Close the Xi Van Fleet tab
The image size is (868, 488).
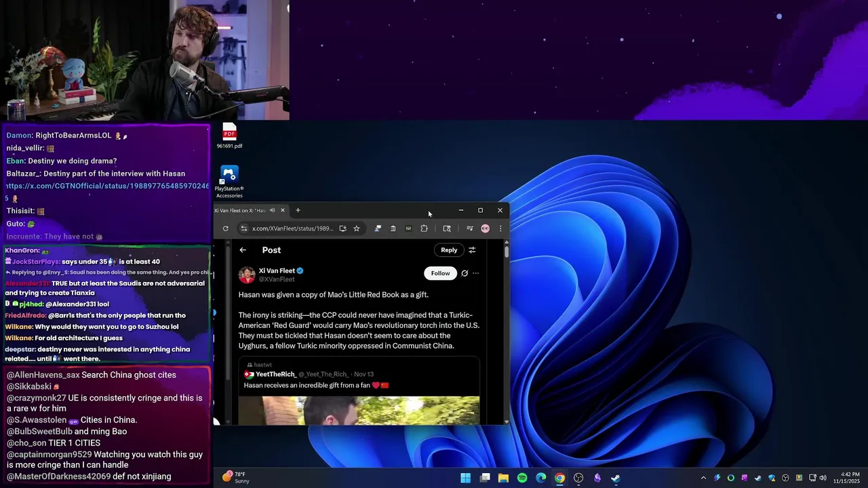283,210
